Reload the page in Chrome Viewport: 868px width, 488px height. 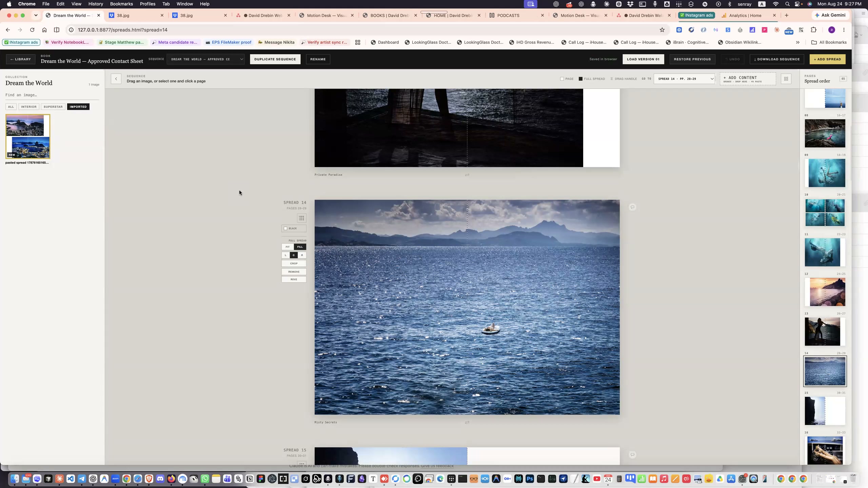(x=32, y=30)
